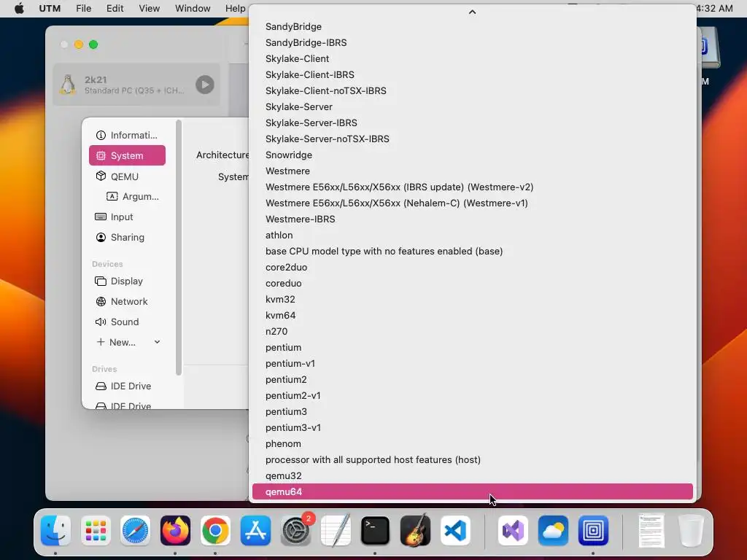Open the Sound device settings

(127, 322)
